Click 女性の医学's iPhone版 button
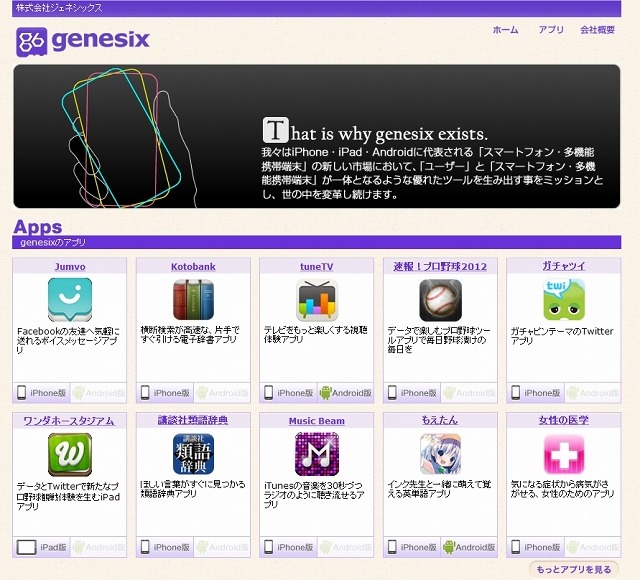The width and height of the screenshot is (640, 580). tap(536, 547)
